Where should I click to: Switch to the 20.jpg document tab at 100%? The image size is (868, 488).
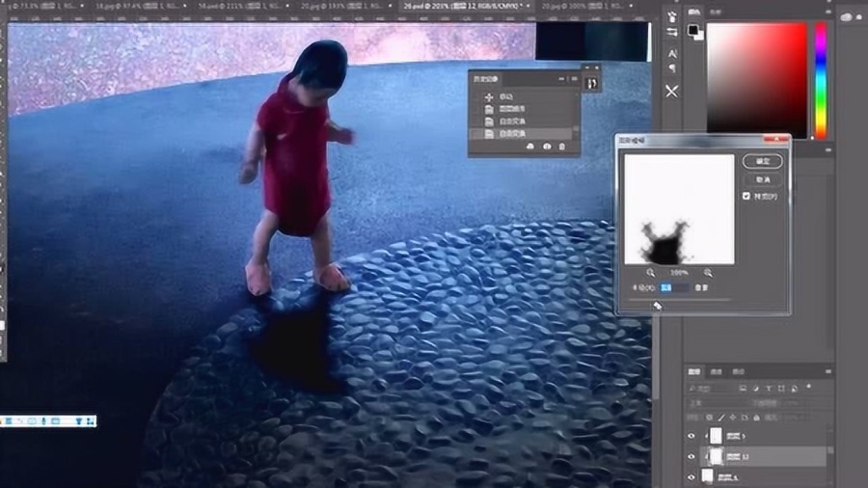click(583, 6)
